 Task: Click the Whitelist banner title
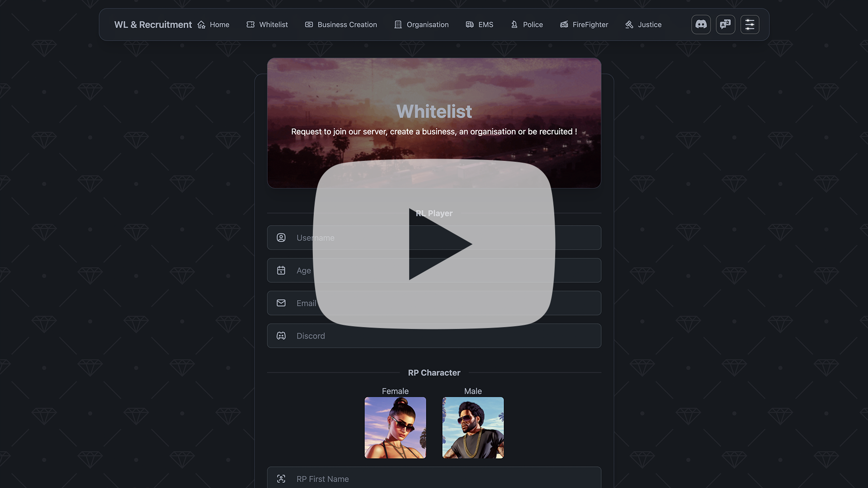click(x=434, y=112)
